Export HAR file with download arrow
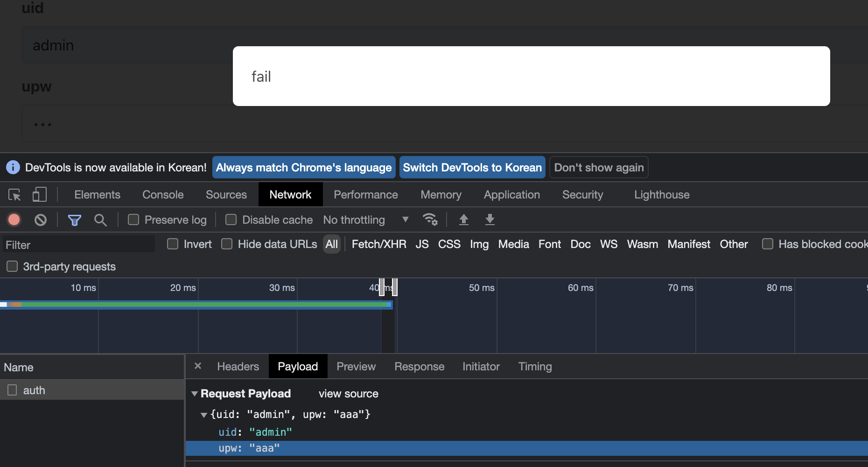Screen dimensions: 868x467 coord(490,219)
